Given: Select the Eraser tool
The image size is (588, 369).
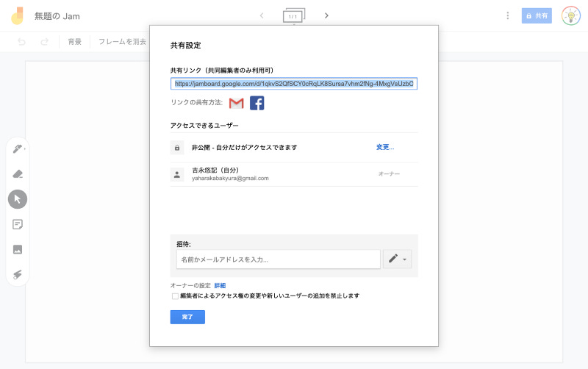Looking at the screenshot, I should [x=18, y=174].
